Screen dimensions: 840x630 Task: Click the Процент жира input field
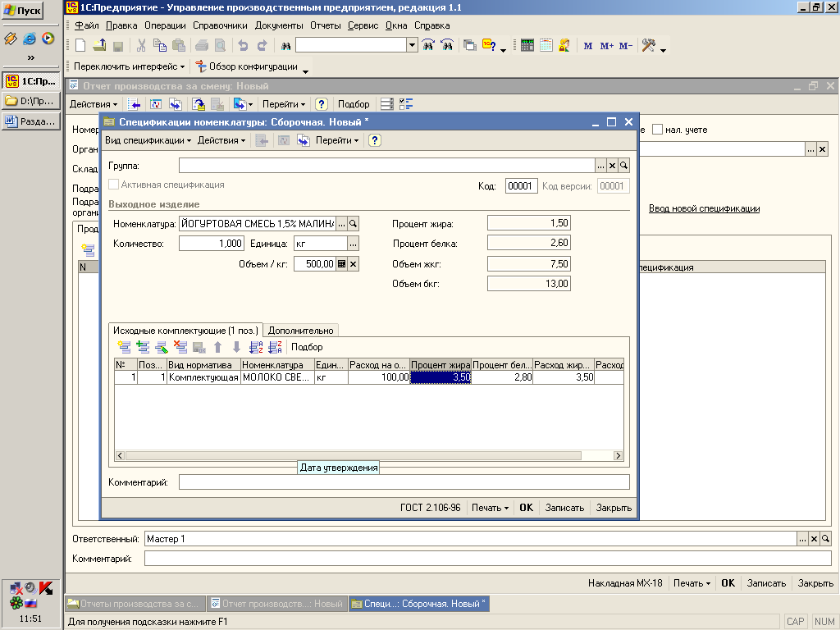pyautogui.click(x=529, y=223)
